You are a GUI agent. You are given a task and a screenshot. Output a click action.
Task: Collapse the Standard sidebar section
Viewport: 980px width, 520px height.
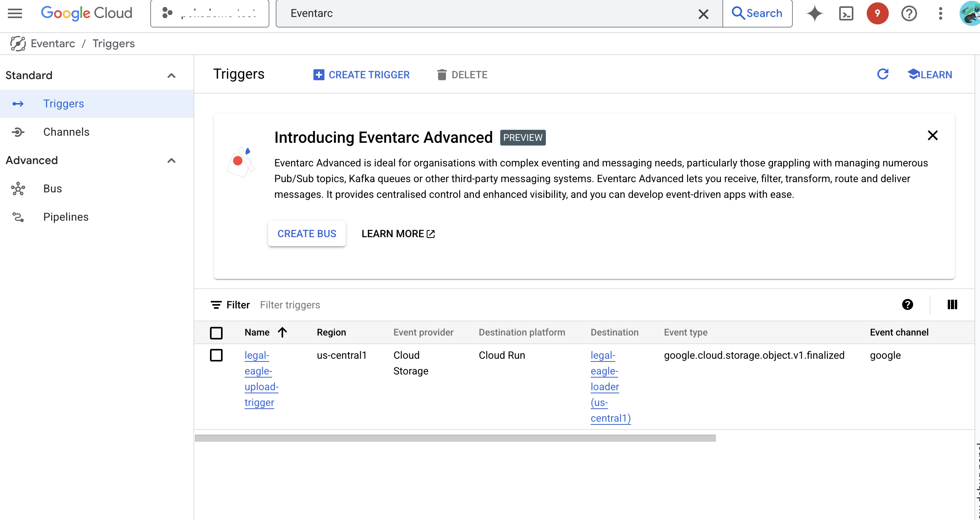[x=171, y=76]
